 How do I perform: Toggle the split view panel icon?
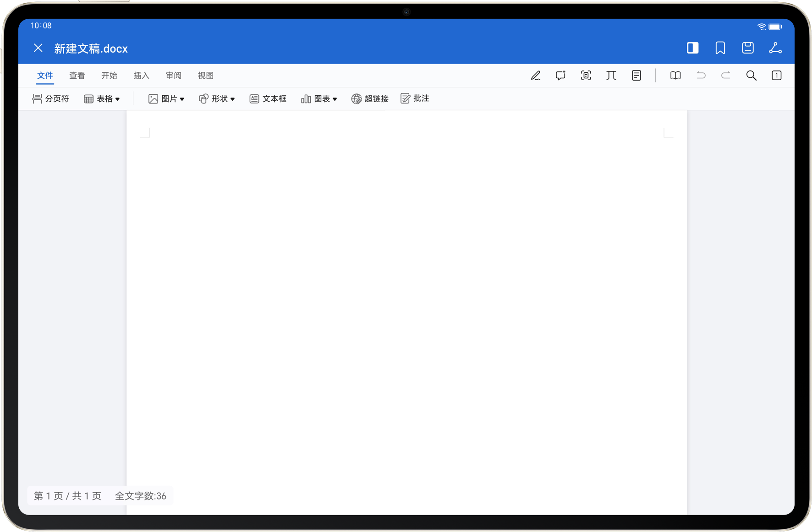[692, 48]
